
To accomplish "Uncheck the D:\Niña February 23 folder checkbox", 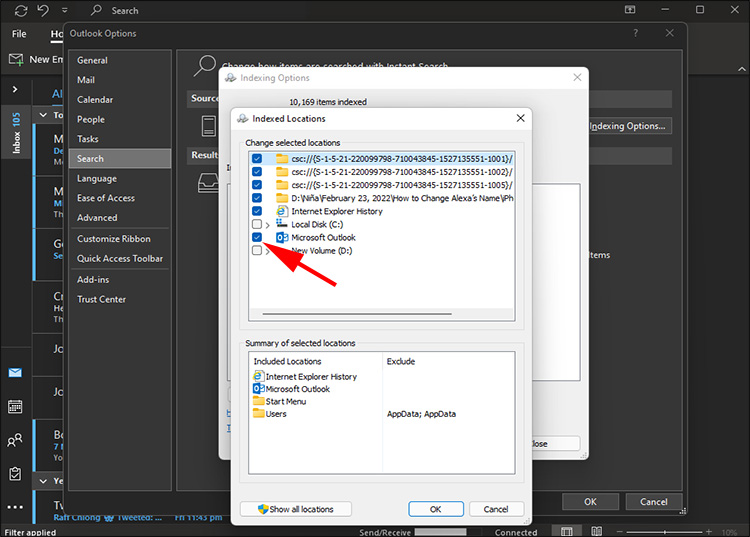I will 257,198.
